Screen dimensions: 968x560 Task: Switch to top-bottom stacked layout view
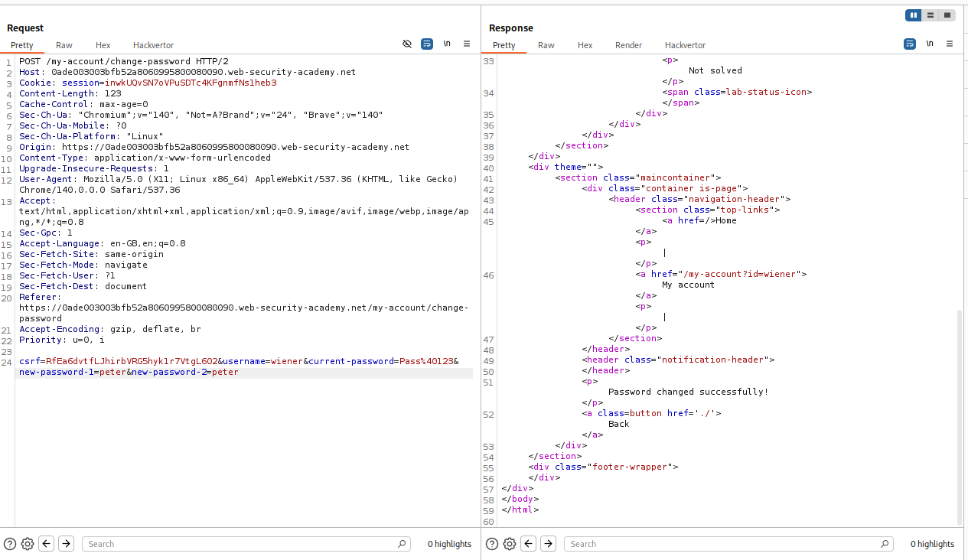[x=931, y=15]
